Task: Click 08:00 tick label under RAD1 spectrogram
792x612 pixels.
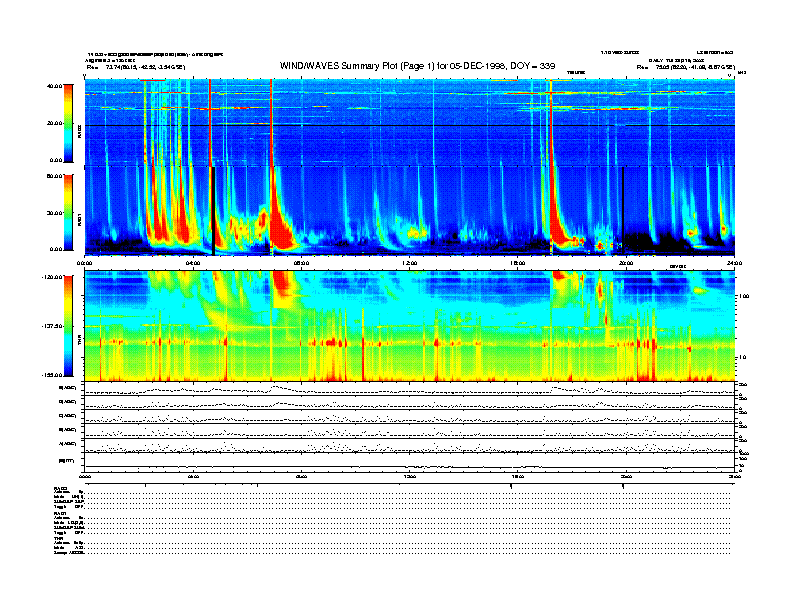Action: [301, 263]
